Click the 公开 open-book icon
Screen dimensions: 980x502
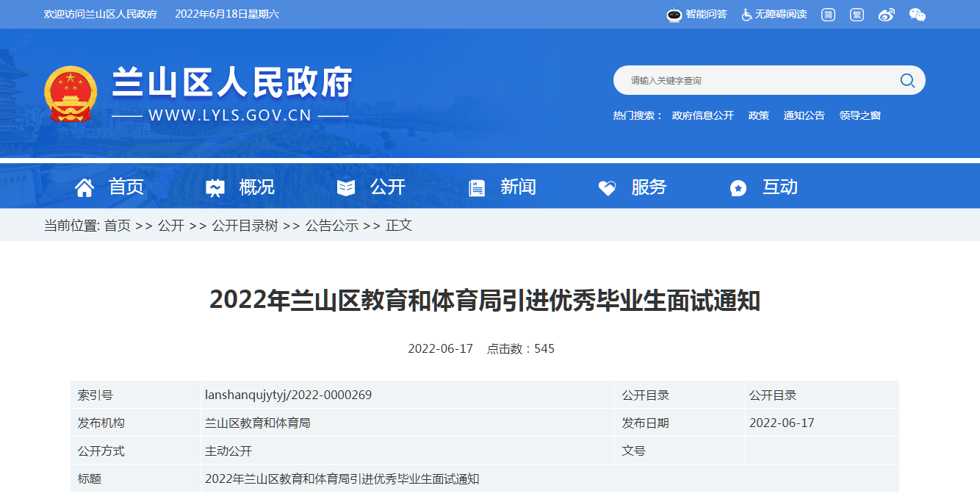(x=345, y=187)
